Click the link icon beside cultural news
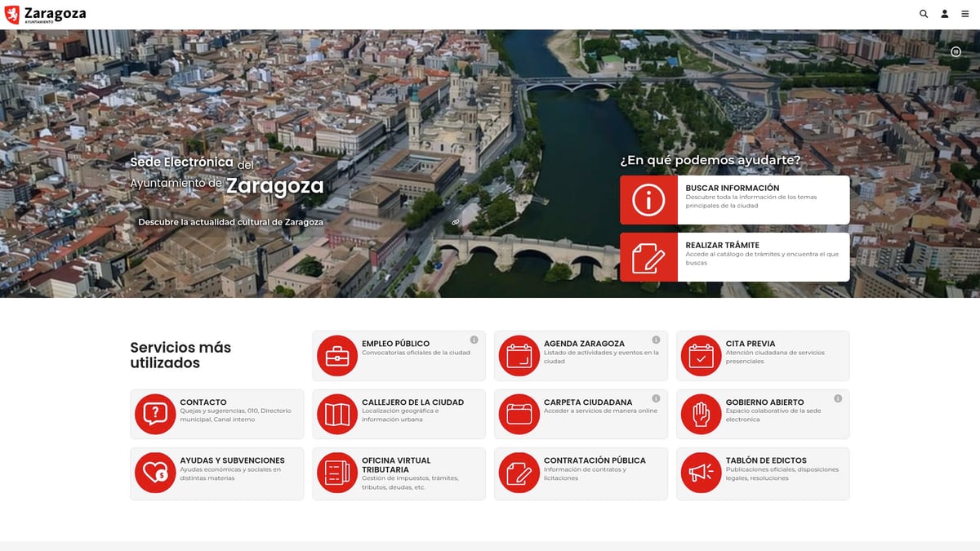This screenshot has height=551, width=980. tap(456, 222)
